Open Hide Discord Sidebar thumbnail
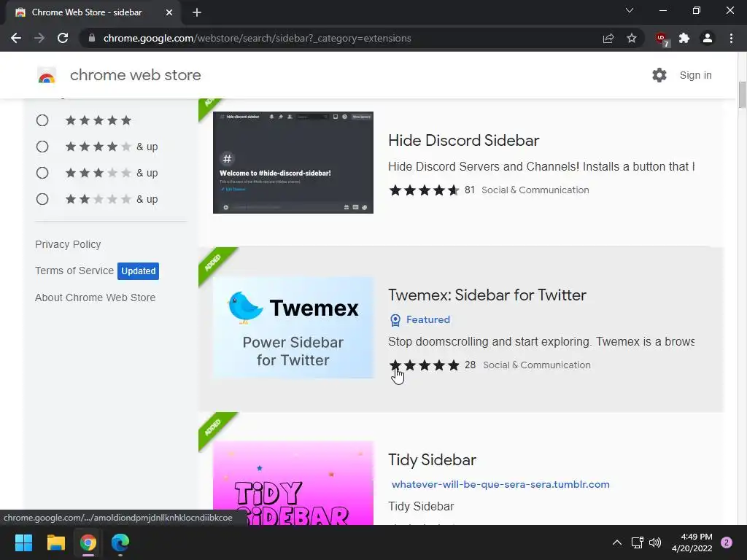This screenshot has width=747, height=560. pyautogui.click(x=293, y=163)
